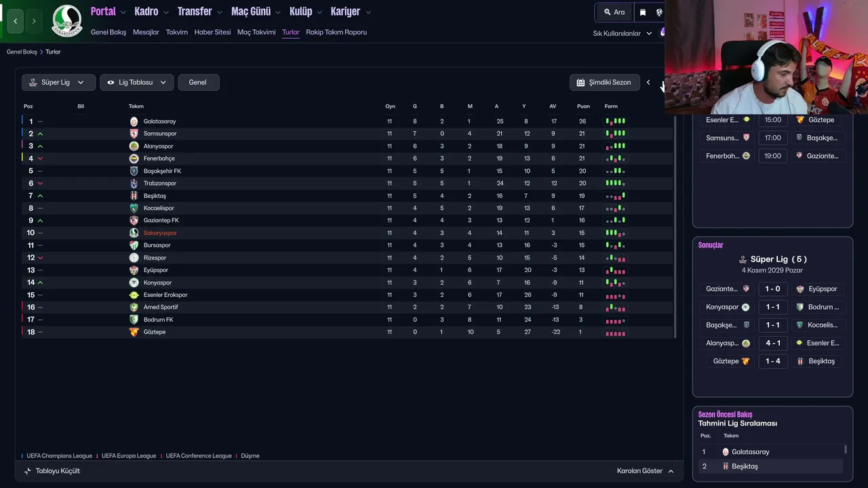Open the Portal menu
The image size is (868, 488).
pyautogui.click(x=108, y=12)
